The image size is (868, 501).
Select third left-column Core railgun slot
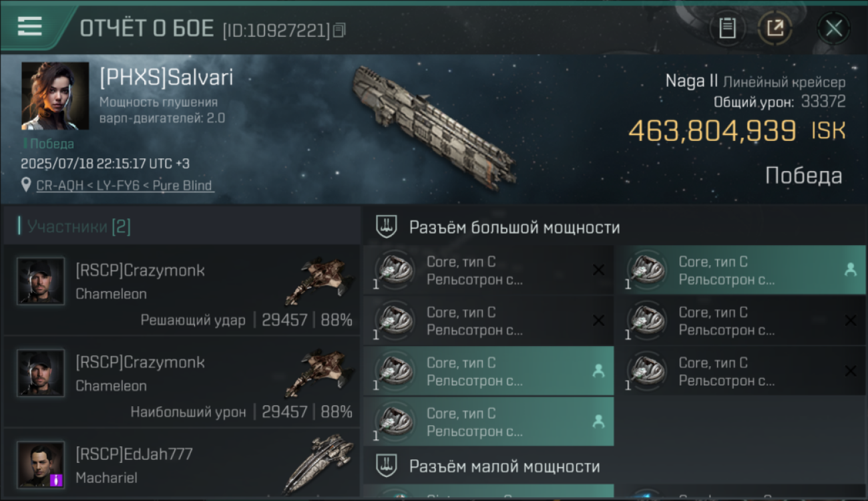(488, 371)
